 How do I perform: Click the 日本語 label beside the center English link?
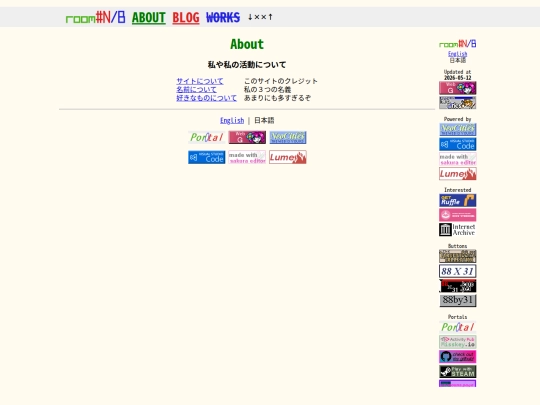[x=264, y=121]
